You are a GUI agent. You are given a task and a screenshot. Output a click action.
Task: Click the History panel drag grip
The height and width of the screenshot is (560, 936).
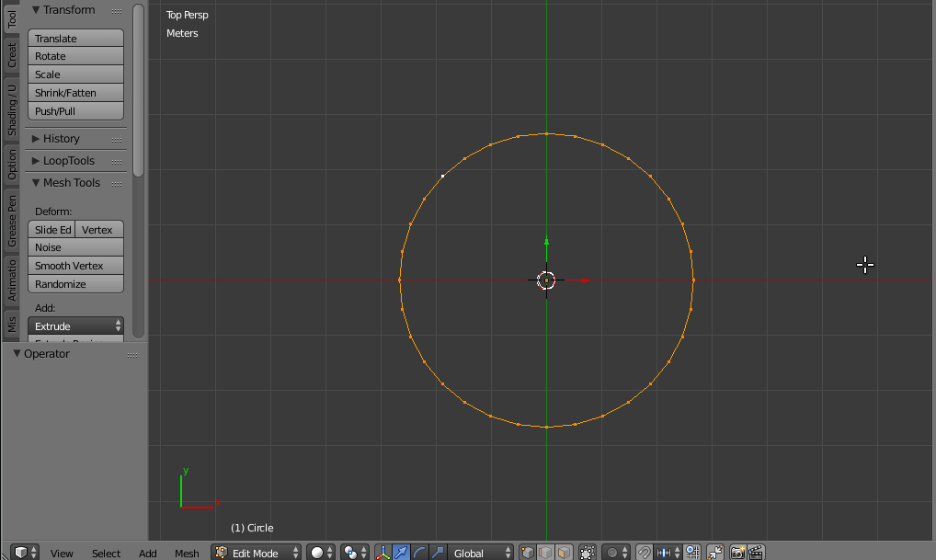[x=117, y=139]
